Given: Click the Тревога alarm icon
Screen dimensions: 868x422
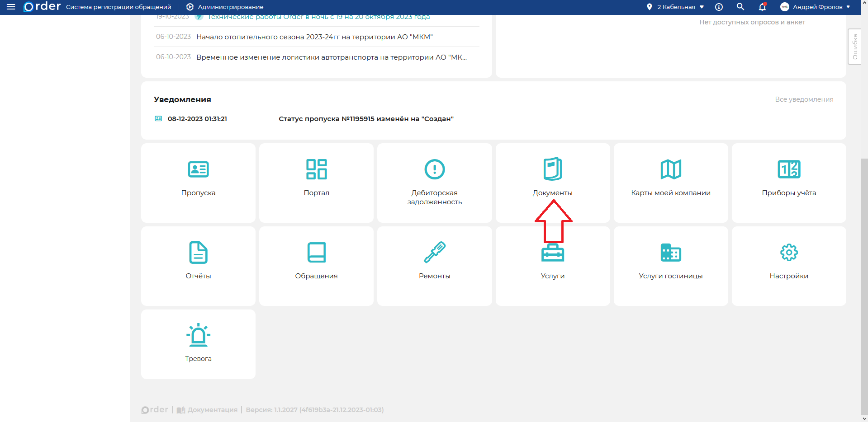Looking at the screenshot, I should pyautogui.click(x=198, y=335).
